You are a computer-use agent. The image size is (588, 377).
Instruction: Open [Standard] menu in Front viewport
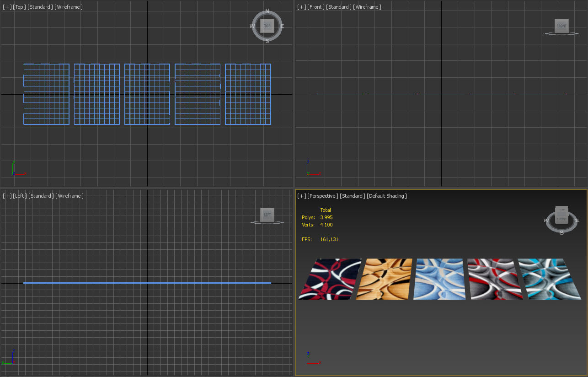(x=339, y=7)
